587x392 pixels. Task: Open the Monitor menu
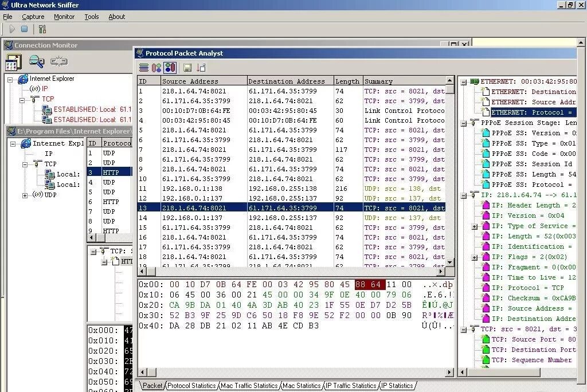[x=64, y=17]
